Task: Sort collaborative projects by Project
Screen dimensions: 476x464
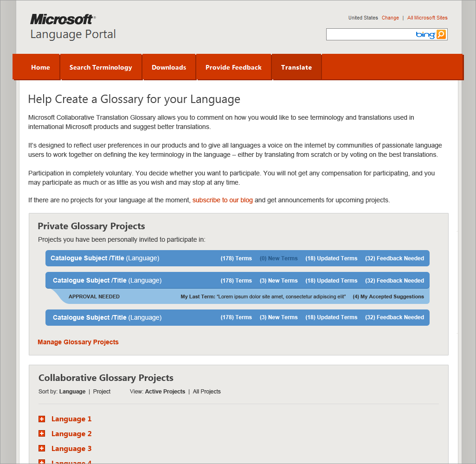Action: [102, 392]
